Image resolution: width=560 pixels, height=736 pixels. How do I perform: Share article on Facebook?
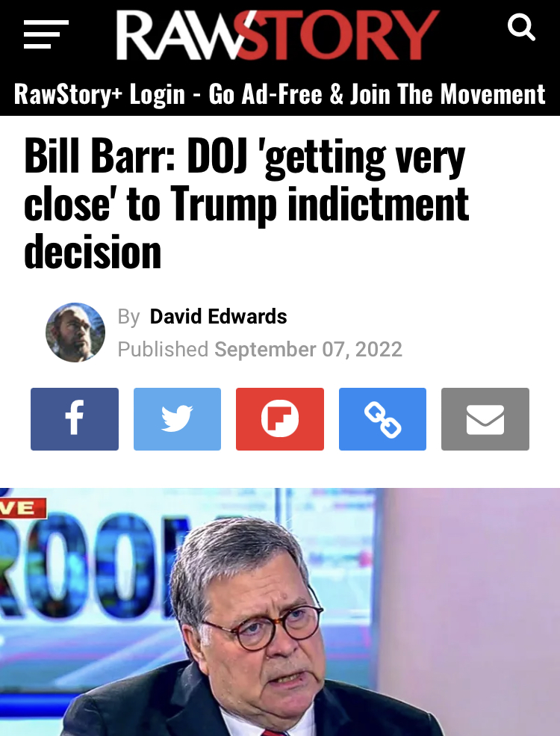coord(75,418)
